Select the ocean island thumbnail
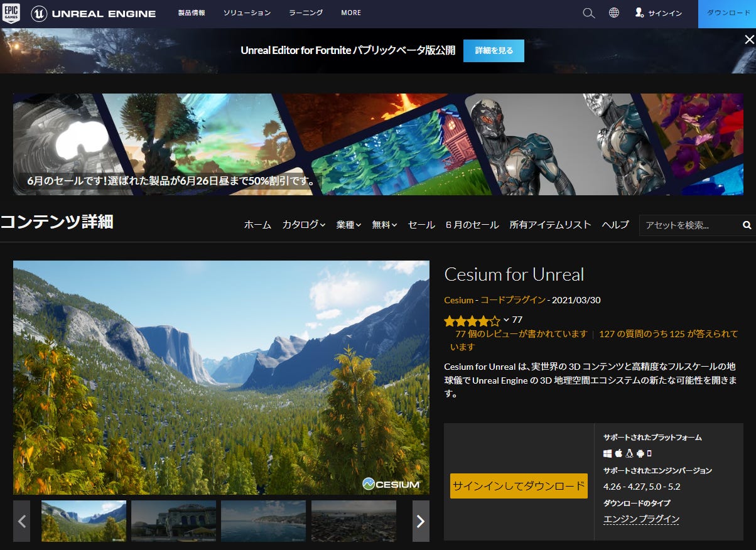 pos(263,521)
